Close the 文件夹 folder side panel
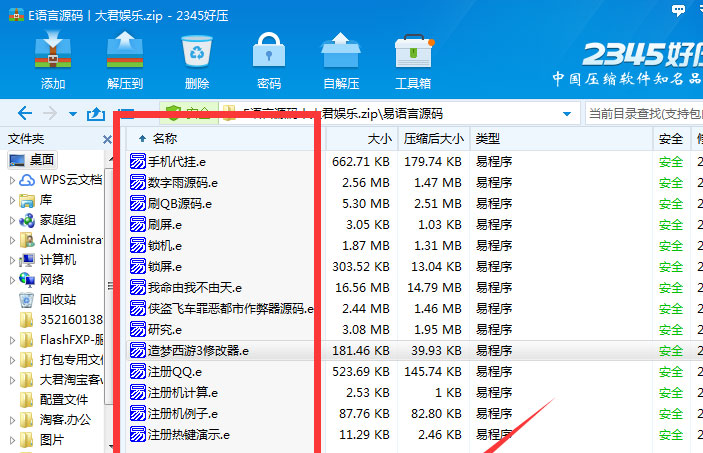Image resolution: width=703 pixels, height=453 pixels. pyautogui.click(x=109, y=138)
